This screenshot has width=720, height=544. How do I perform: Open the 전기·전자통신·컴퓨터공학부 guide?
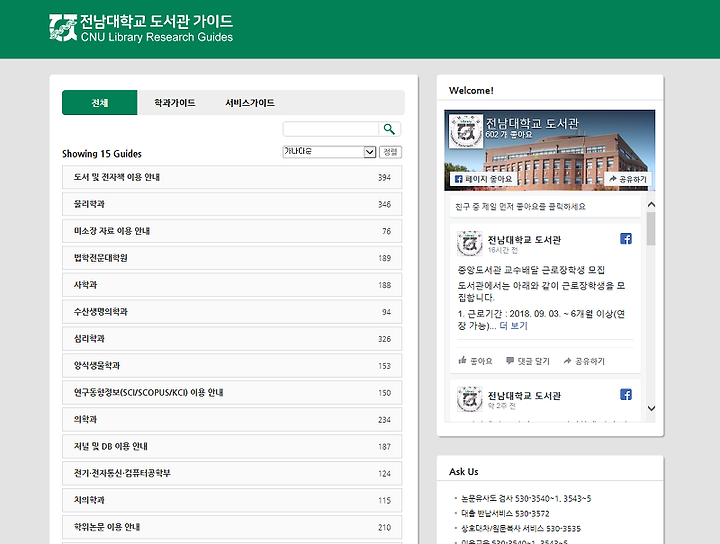point(232,473)
